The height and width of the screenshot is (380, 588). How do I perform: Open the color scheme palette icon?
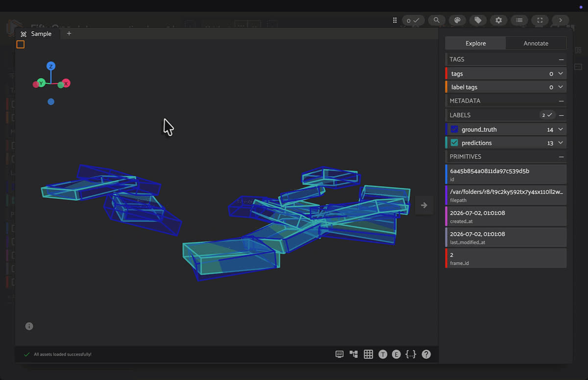[457, 20]
